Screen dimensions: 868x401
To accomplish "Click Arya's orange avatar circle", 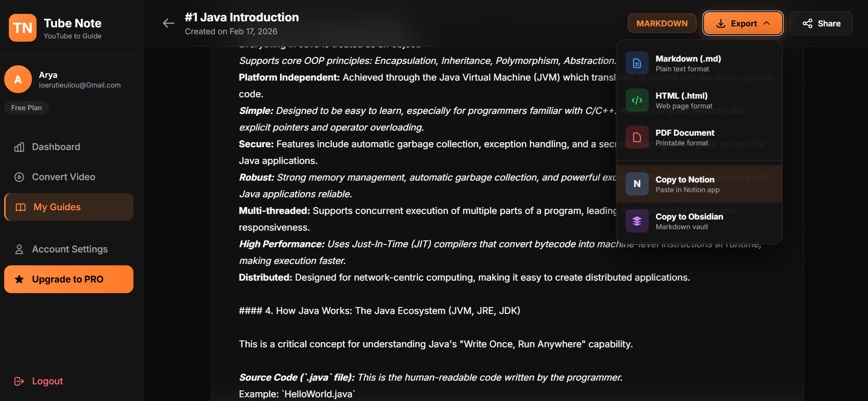I will [18, 79].
